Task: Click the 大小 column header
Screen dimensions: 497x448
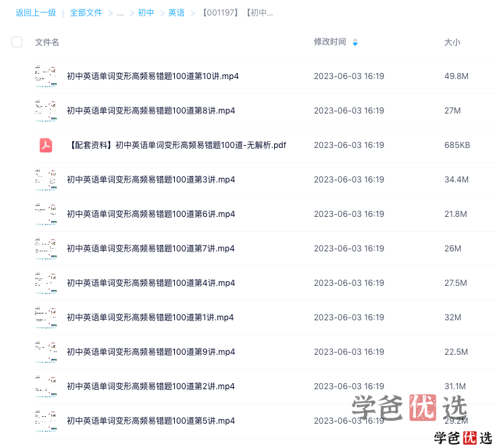Action: coord(452,42)
